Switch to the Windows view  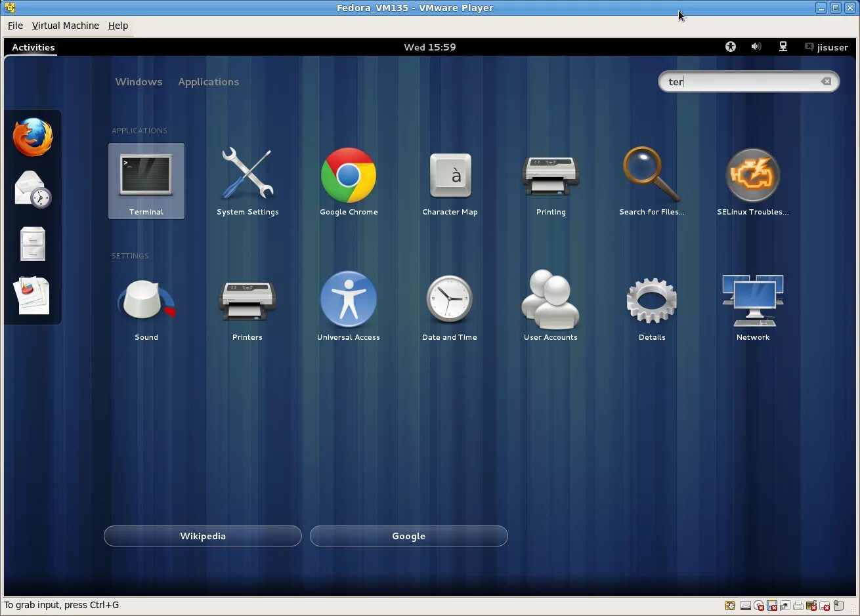coord(139,82)
